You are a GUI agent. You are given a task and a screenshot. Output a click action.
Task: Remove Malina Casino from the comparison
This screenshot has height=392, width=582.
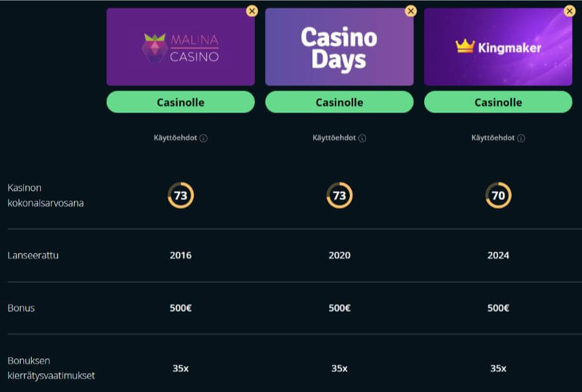(x=252, y=11)
